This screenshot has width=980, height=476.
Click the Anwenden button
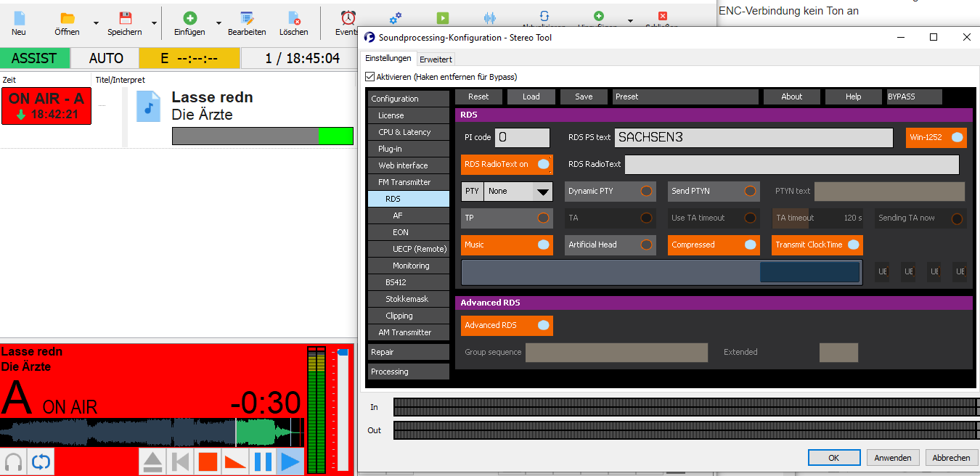click(x=893, y=458)
